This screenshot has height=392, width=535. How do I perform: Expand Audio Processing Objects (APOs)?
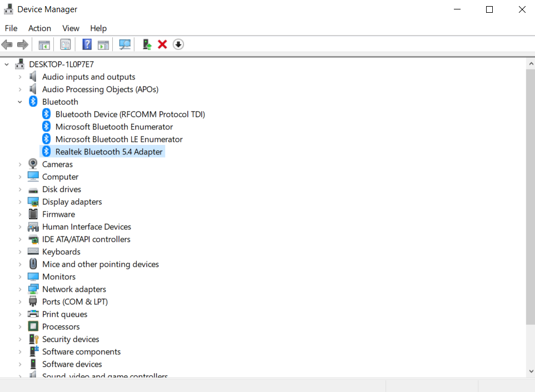[20, 89]
